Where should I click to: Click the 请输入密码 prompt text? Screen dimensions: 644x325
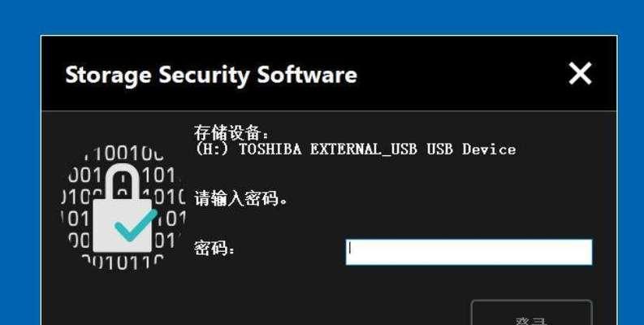240,199
